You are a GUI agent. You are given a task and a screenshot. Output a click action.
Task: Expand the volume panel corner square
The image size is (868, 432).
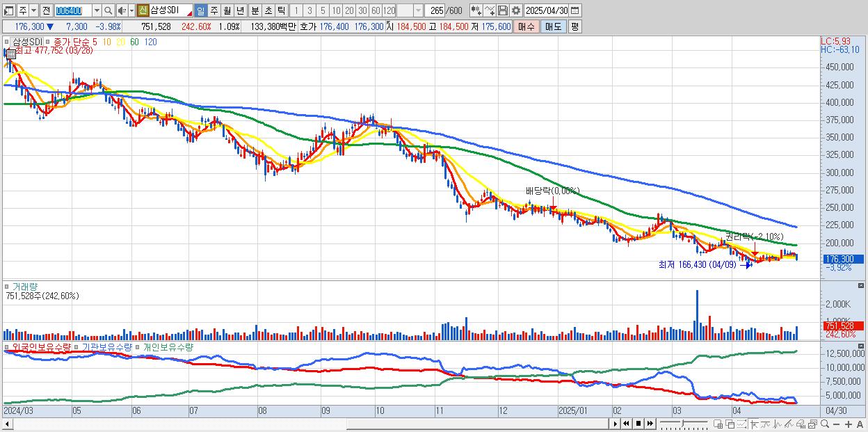pyautogui.click(x=862, y=286)
